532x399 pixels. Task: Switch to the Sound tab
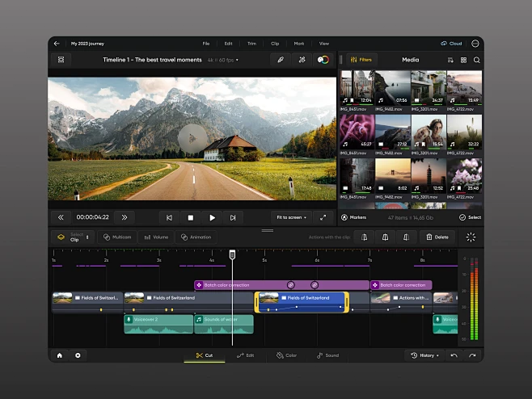pos(327,355)
